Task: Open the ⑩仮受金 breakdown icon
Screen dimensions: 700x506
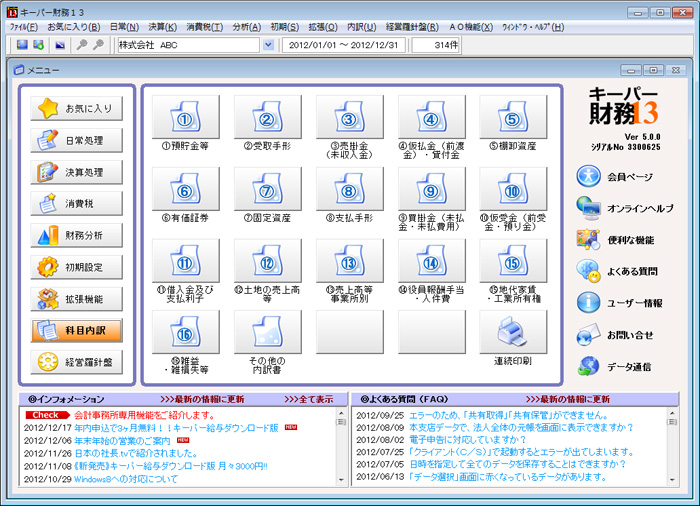Action: click(x=513, y=188)
